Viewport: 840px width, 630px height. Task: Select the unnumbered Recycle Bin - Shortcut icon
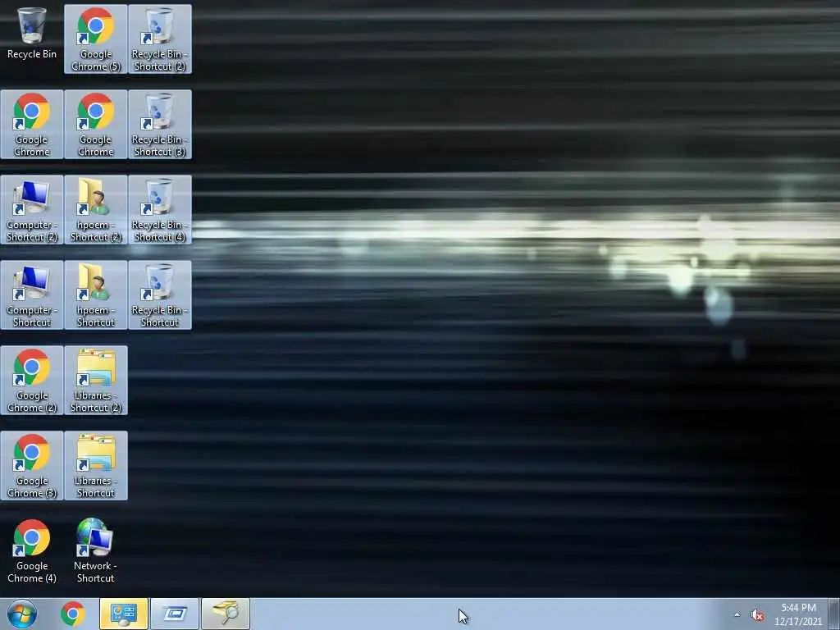click(x=160, y=294)
